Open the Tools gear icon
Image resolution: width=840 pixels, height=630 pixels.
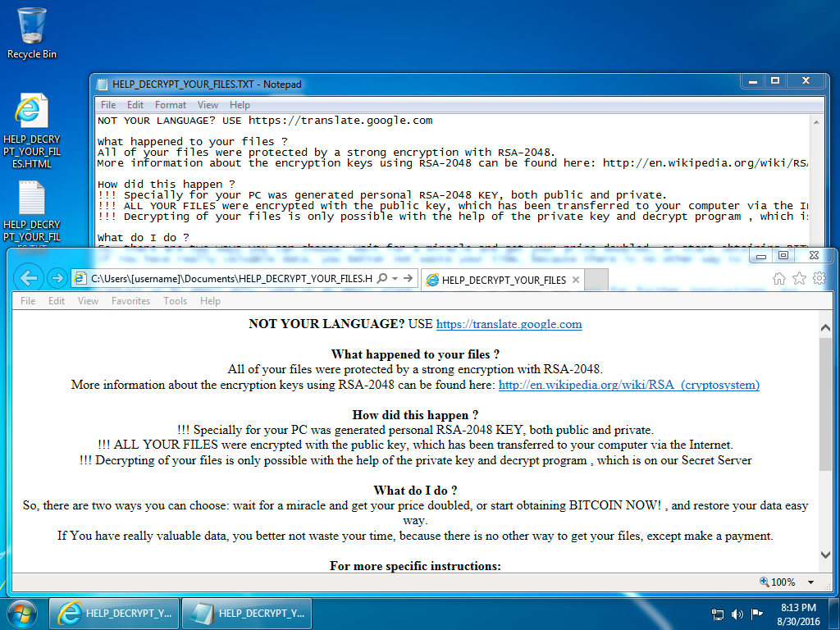point(819,279)
